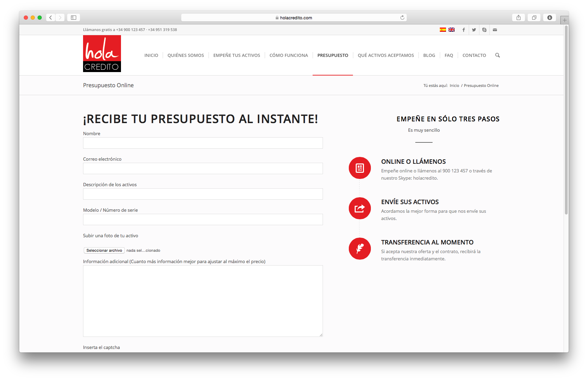
Task: Click the Información adicional text area
Action: (203, 301)
